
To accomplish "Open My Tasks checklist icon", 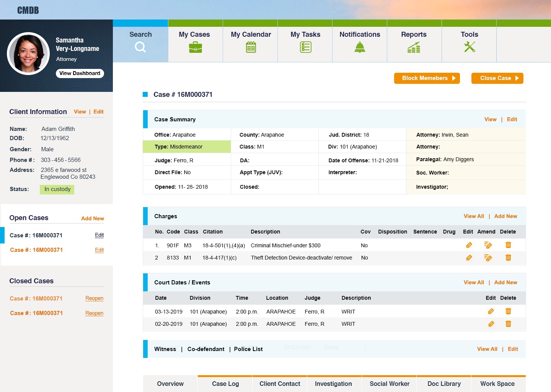I will pos(306,47).
